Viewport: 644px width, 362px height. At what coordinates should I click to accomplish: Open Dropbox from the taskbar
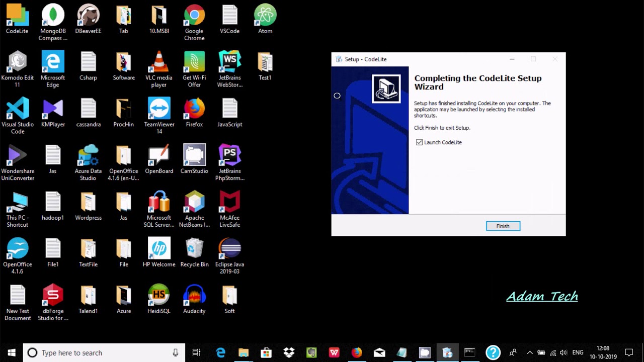point(289,352)
